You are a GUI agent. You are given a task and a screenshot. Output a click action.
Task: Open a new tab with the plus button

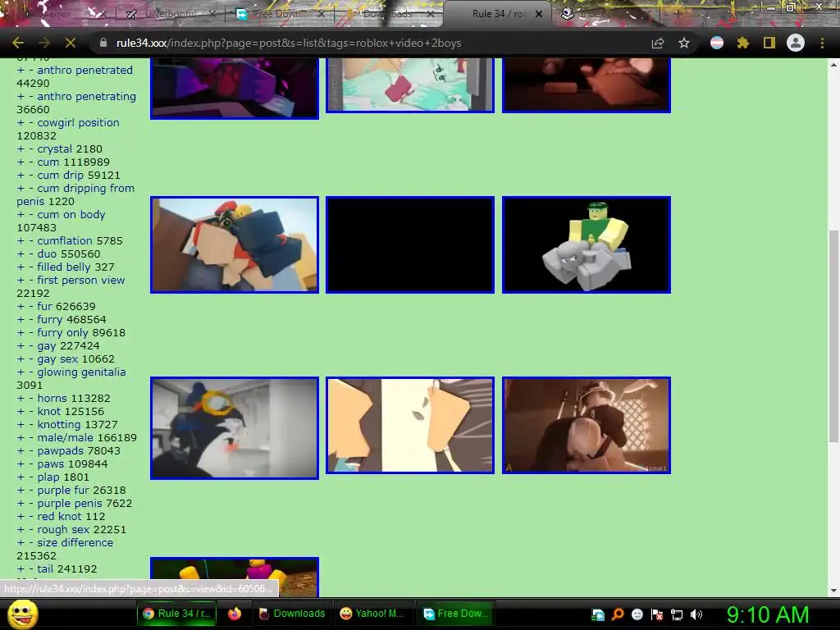678,14
